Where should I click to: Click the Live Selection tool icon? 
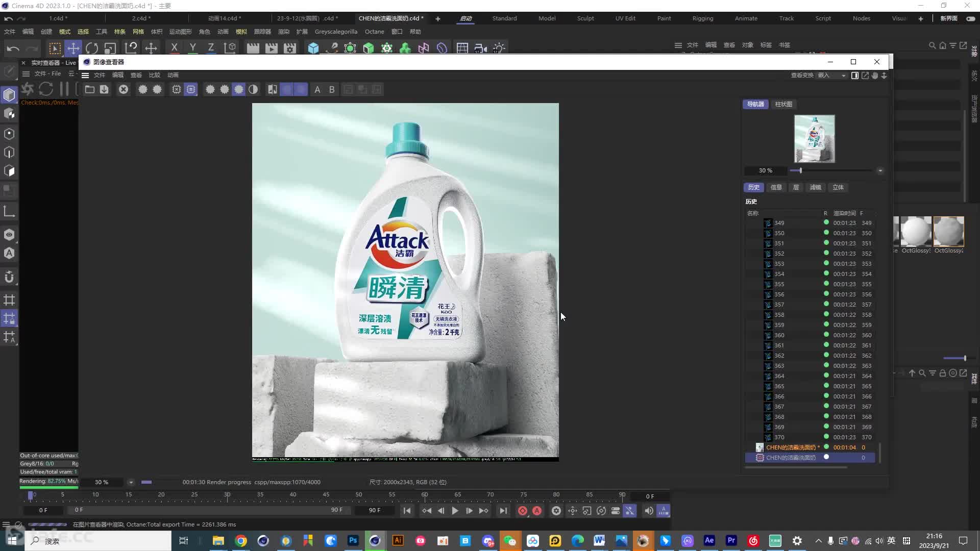coord(55,48)
